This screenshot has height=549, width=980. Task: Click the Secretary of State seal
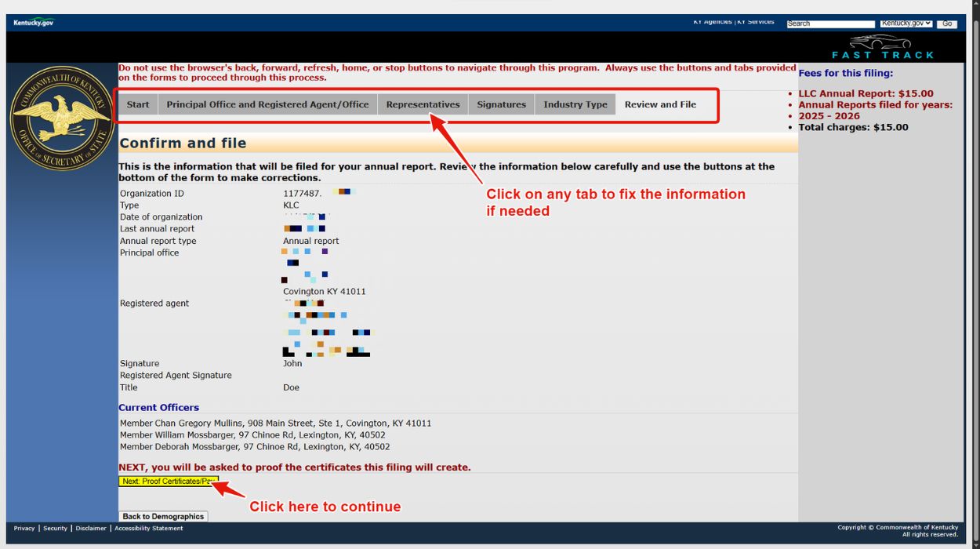62,118
